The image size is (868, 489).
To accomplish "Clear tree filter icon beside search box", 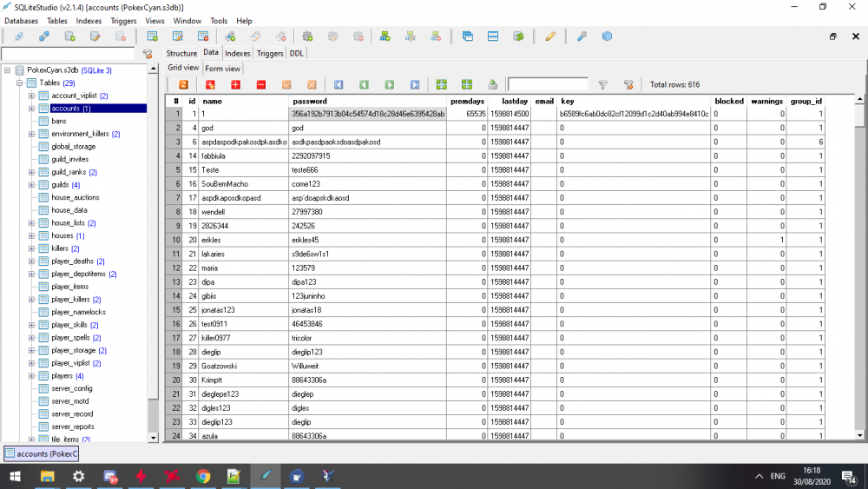I will pyautogui.click(x=148, y=54).
